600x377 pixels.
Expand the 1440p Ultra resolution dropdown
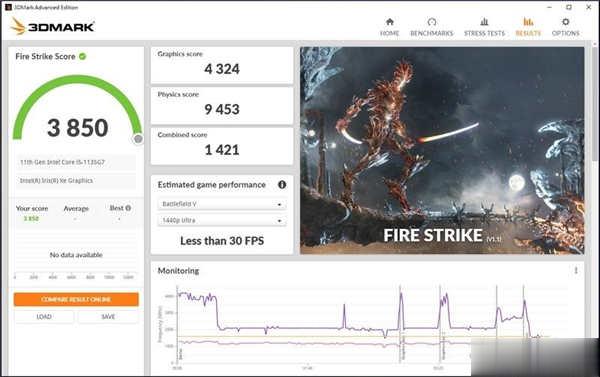tap(222, 220)
